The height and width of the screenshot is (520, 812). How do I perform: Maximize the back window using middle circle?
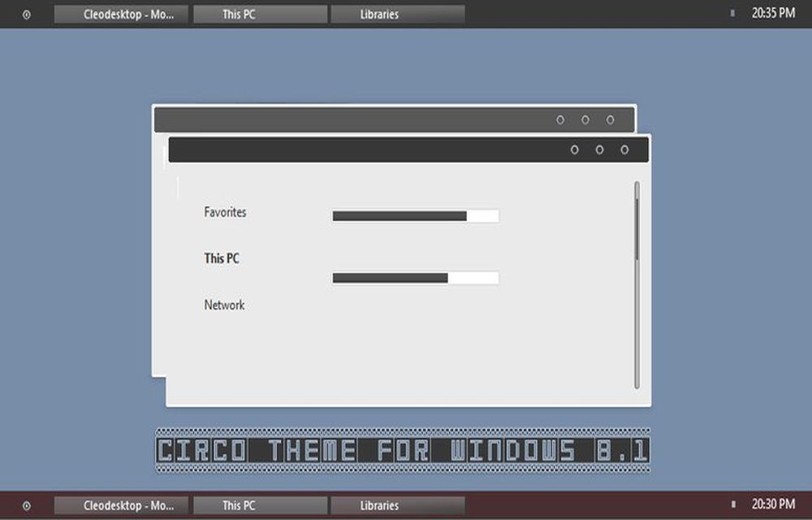[x=585, y=119]
